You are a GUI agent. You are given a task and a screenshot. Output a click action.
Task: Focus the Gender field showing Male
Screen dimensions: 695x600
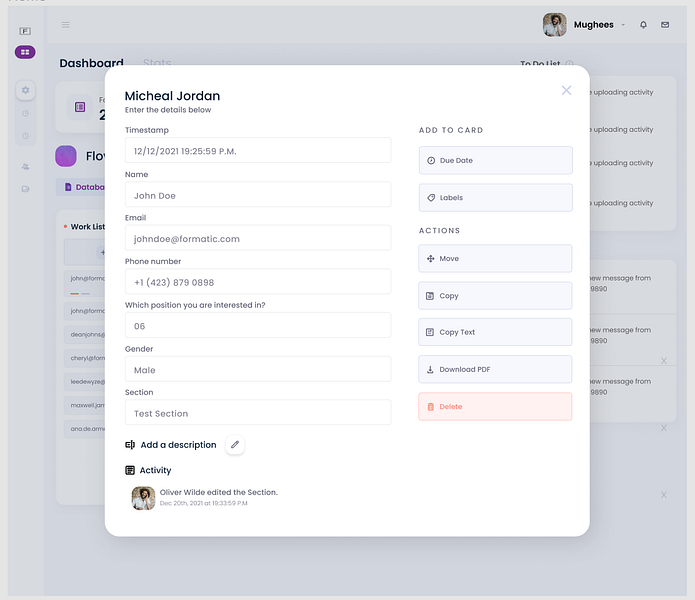tap(258, 369)
